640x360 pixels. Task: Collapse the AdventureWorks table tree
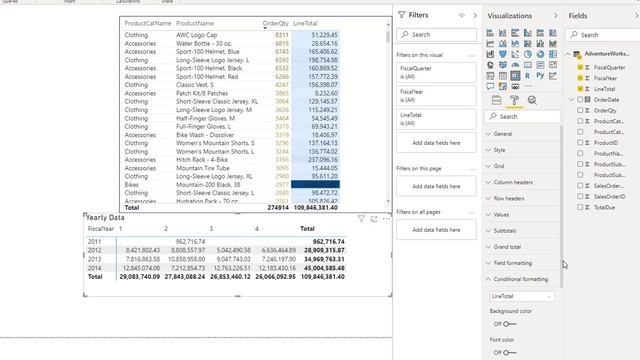(568, 54)
